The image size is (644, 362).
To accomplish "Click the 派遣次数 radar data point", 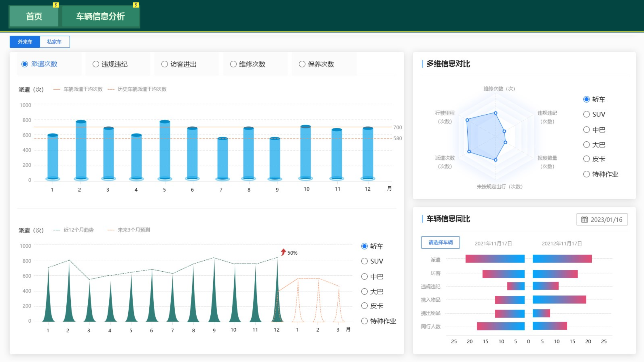I will pos(469,152).
